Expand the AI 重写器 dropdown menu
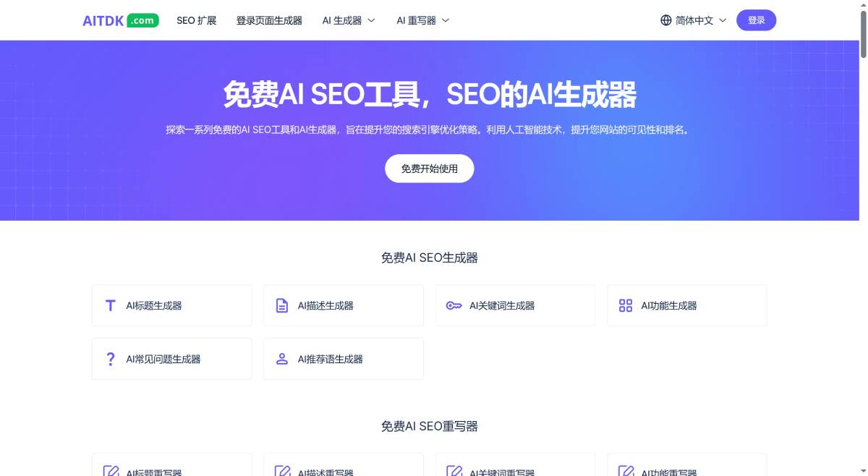 pos(423,20)
